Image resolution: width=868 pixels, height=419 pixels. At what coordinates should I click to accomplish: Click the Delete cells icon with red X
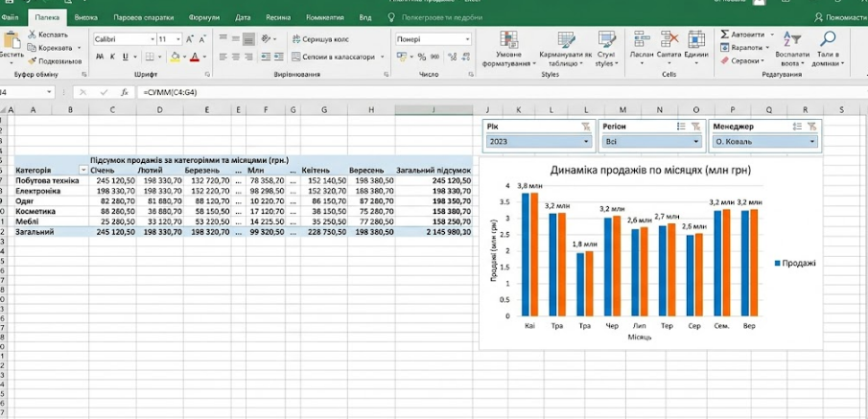coord(669,38)
